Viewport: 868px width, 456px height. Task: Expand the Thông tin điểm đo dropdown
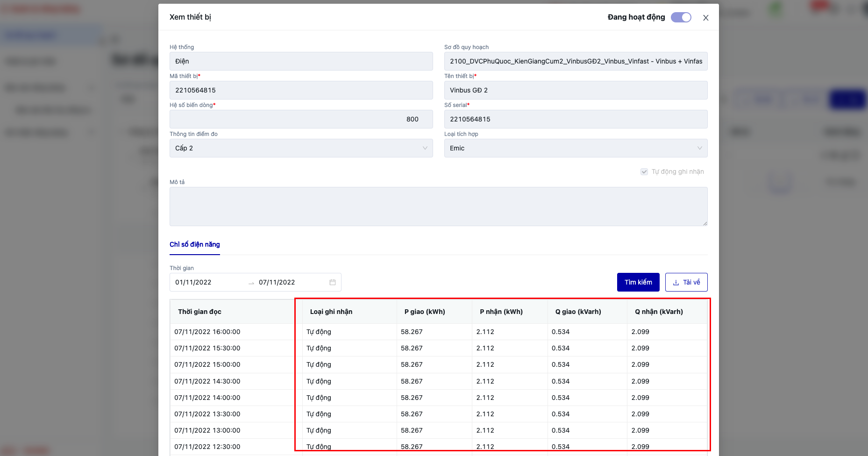(x=301, y=148)
